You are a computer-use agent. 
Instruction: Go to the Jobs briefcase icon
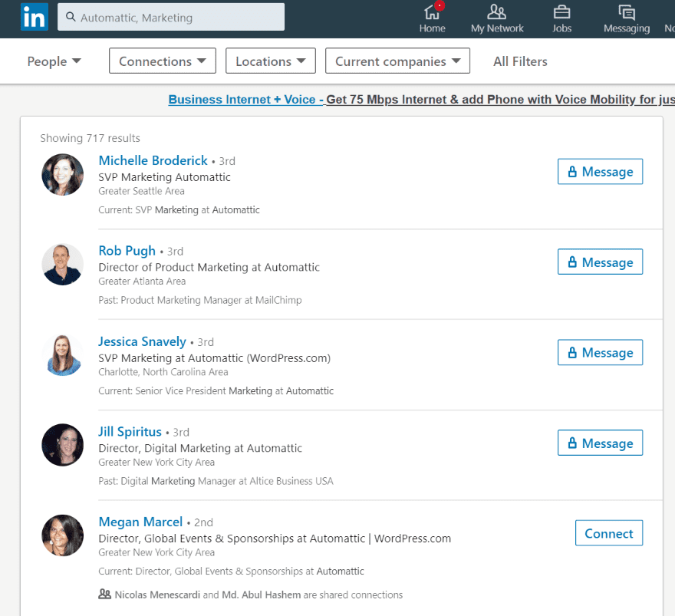tap(561, 12)
